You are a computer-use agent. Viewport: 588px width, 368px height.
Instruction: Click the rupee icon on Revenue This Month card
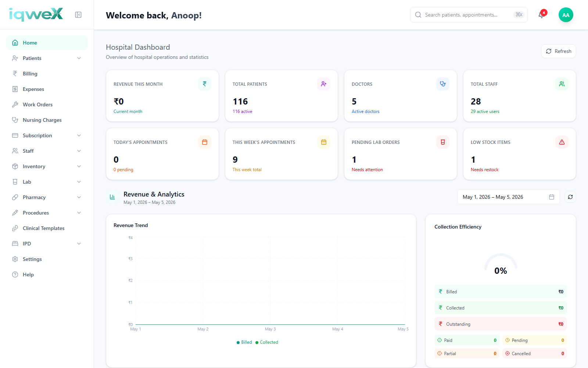(205, 84)
